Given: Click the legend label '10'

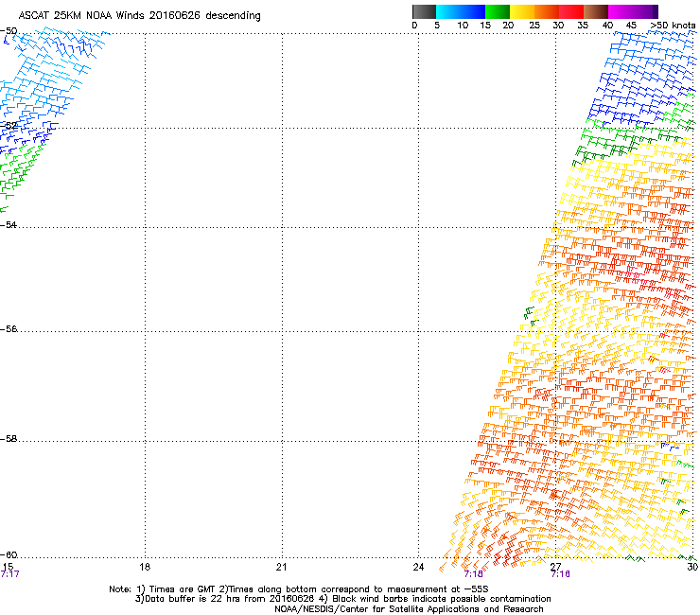Looking at the screenshot, I should (463, 26).
